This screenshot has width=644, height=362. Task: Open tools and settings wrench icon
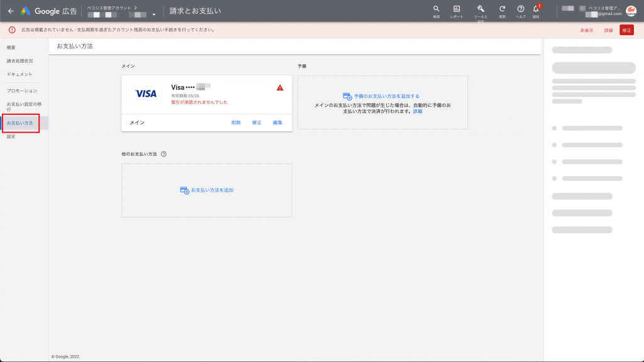point(480,9)
